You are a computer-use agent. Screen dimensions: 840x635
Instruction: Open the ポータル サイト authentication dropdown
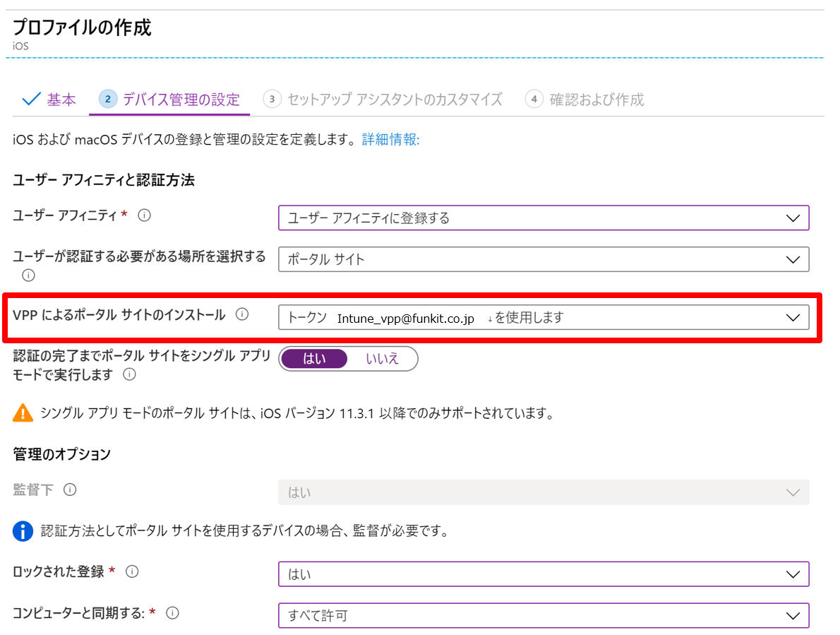pos(793,259)
